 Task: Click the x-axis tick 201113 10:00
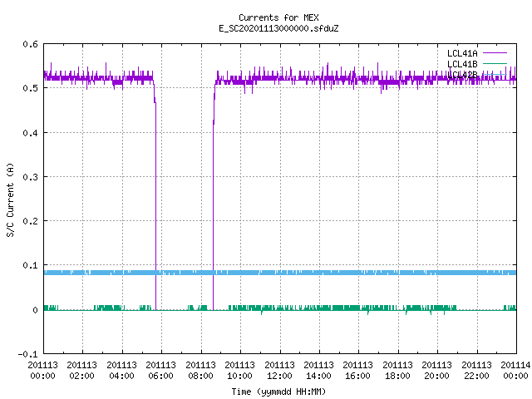click(240, 371)
